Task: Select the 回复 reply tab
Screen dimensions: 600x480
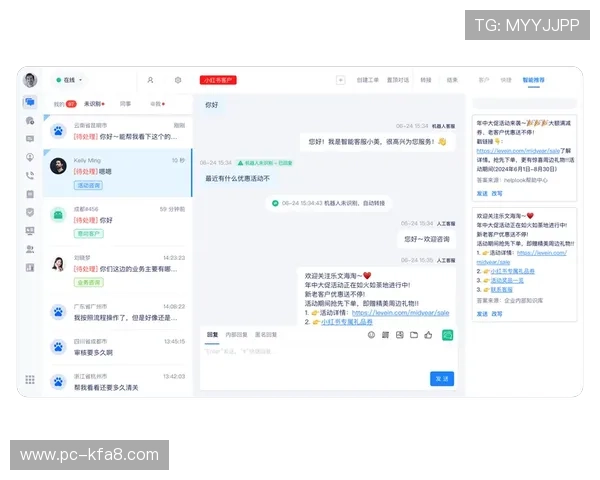Action: [x=212, y=335]
